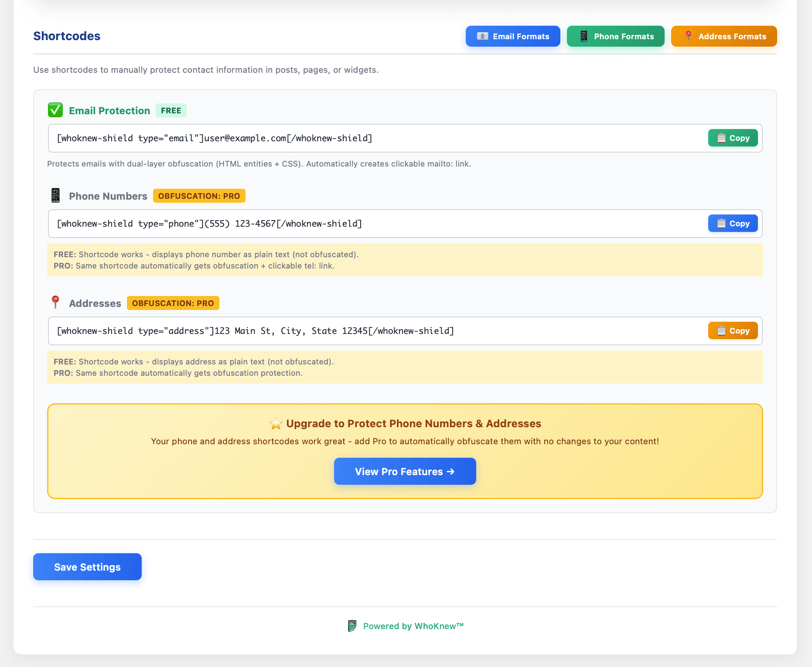Screen dimensions: 812x667
Task: Copy the email protection shortcode
Action: (x=733, y=138)
